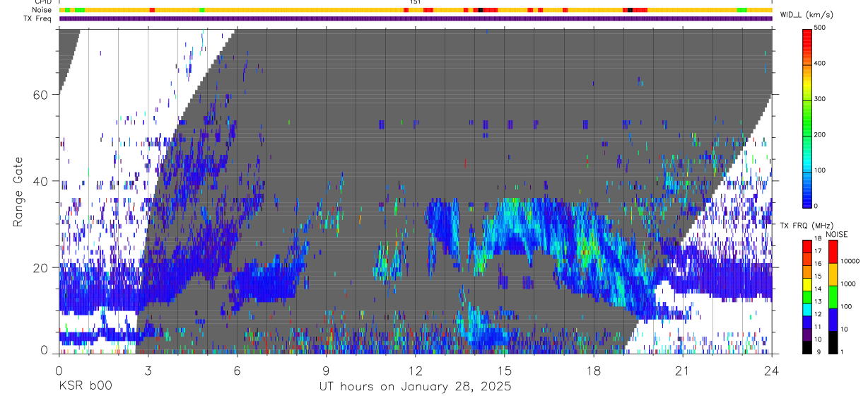Click the "TX Freq" row label

[38, 18]
